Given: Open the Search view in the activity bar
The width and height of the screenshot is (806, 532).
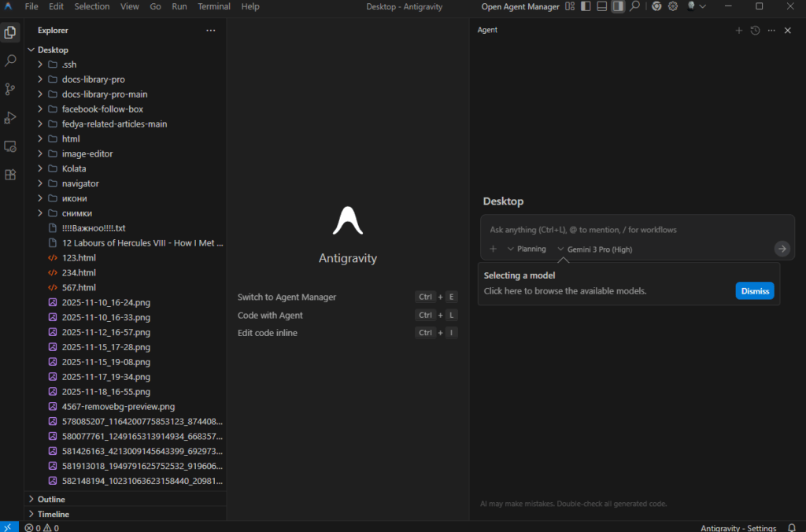Looking at the screenshot, I should point(10,61).
